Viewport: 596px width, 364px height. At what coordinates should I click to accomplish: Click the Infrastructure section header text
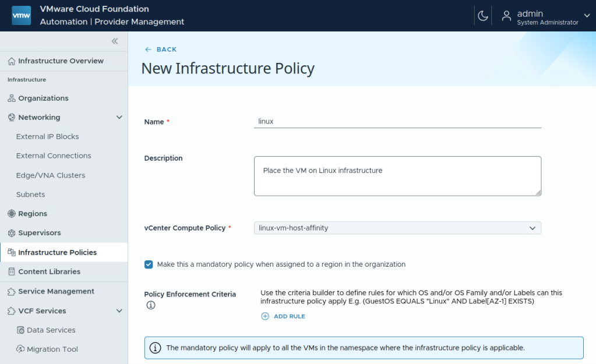coord(27,79)
